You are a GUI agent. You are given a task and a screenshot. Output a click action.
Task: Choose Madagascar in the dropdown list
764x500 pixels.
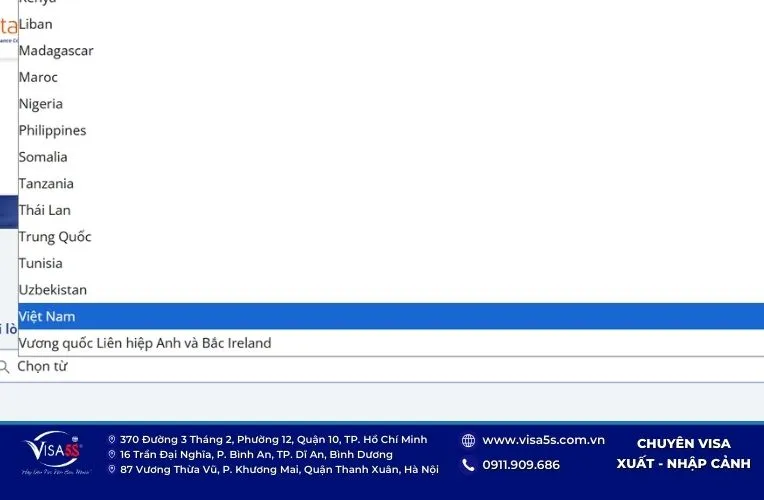pos(391,51)
